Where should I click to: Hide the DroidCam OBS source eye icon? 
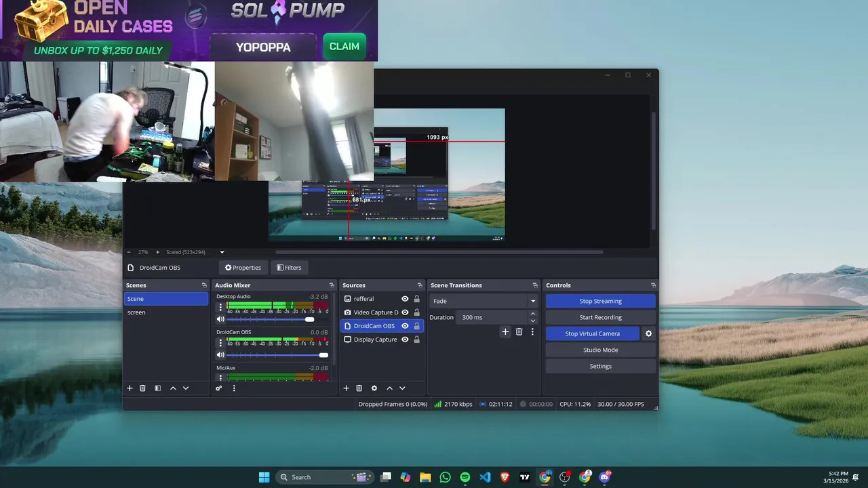pos(405,326)
